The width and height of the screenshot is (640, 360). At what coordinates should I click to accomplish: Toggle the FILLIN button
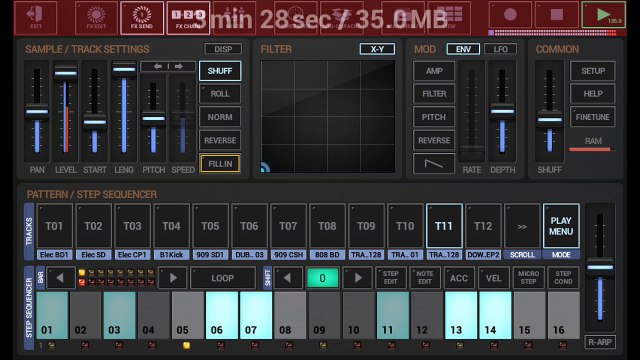220,164
